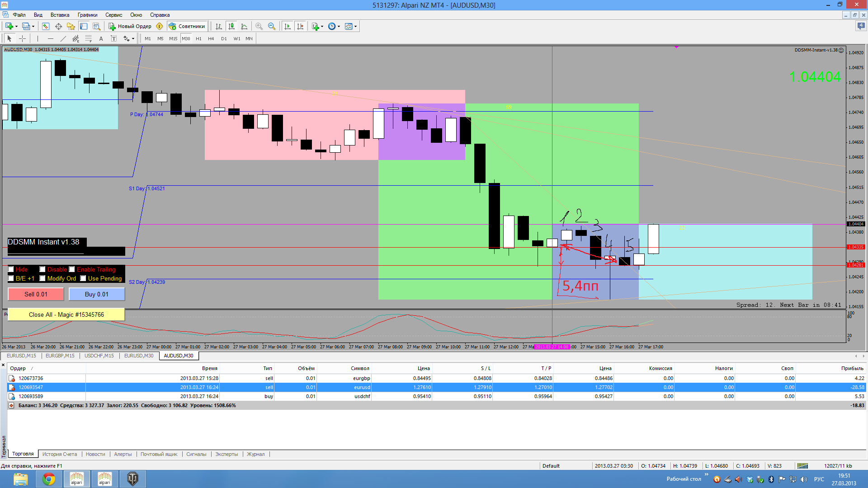Viewport: 868px width, 488px height.
Task: Open the Data Window crosshair-circle icon
Action: [58, 26]
